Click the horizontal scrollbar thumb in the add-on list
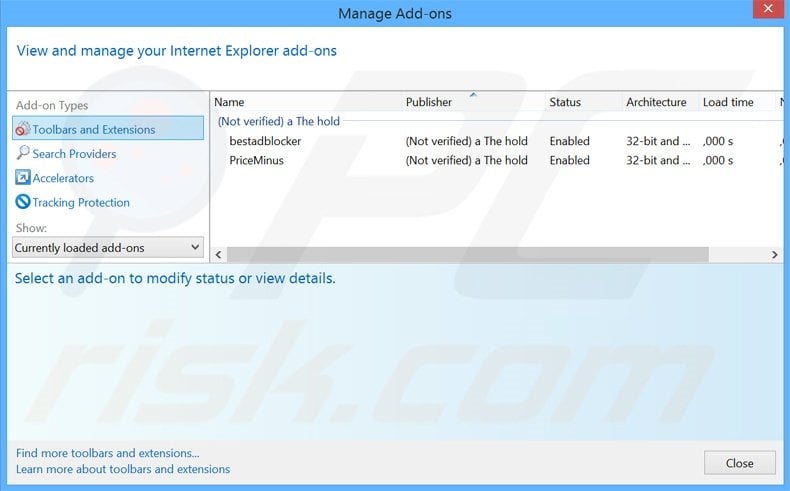The width and height of the screenshot is (790, 491). point(468,255)
